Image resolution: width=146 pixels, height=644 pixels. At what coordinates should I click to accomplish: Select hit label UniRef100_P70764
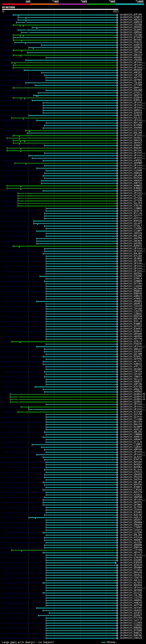point(131,618)
